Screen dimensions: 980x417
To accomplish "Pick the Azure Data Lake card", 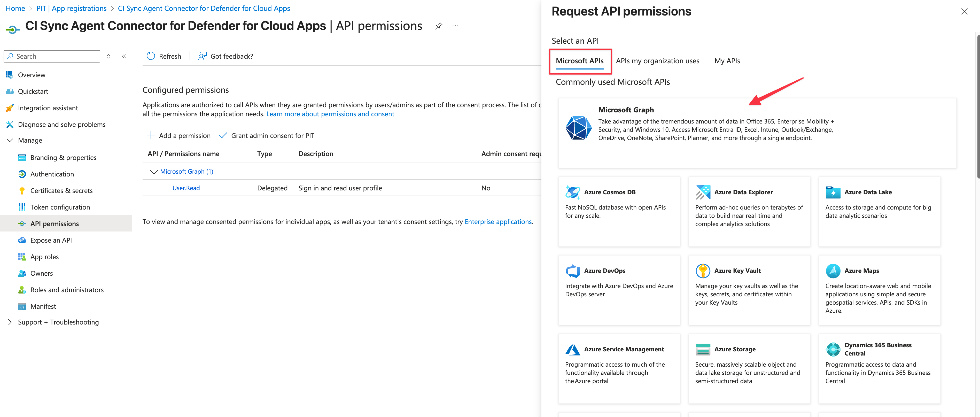I will 880,212.
